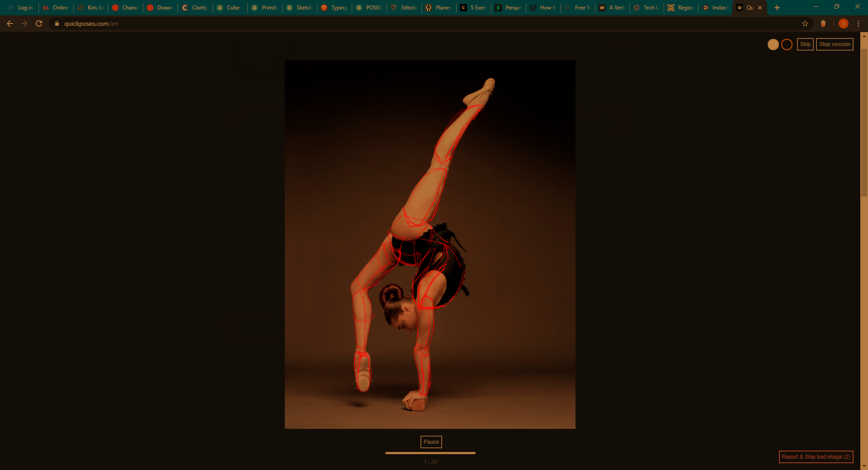Click the smiley icon on the Typing bookmark

pyautogui.click(x=324, y=8)
